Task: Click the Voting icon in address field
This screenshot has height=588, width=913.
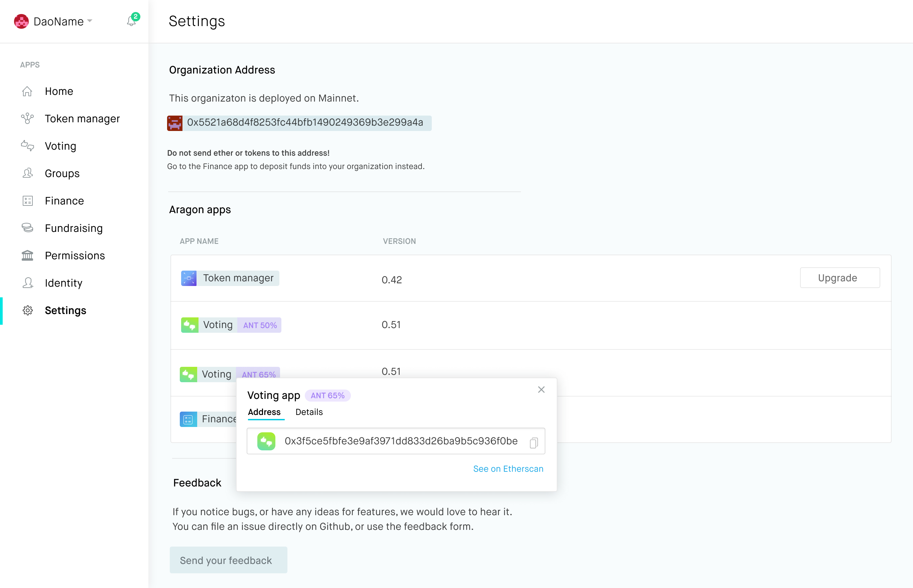Action: tap(267, 441)
